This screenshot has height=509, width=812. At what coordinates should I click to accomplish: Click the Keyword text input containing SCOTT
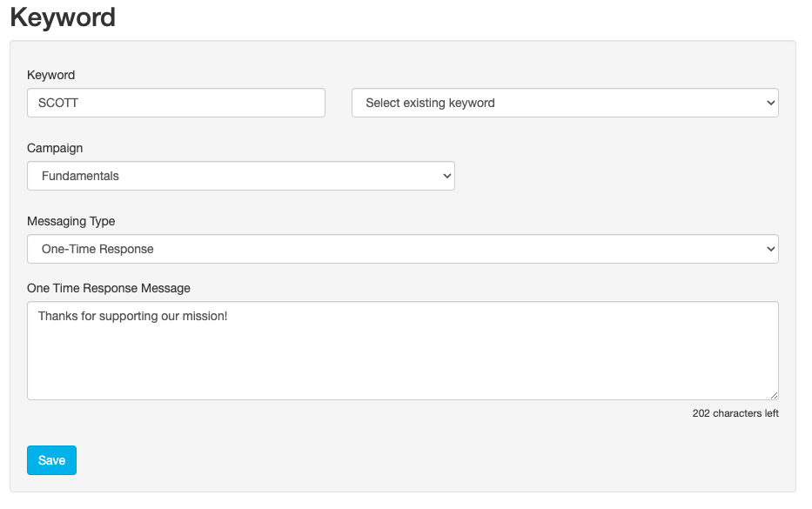pyautogui.click(x=176, y=103)
